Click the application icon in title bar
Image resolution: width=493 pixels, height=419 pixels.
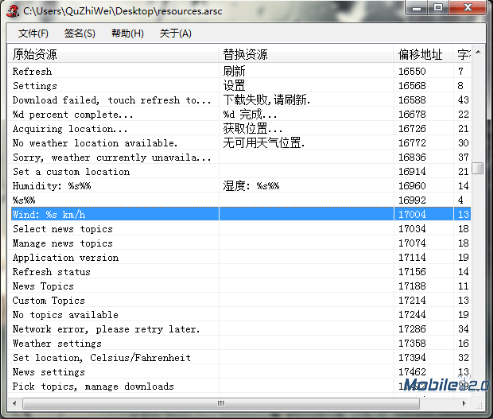coord(12,11)
